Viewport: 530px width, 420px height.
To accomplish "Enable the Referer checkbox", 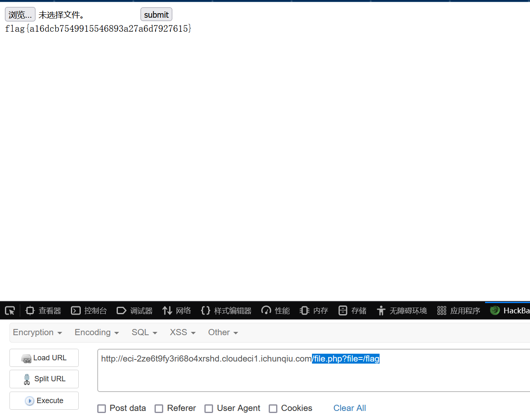I will [x=159, y=408].
